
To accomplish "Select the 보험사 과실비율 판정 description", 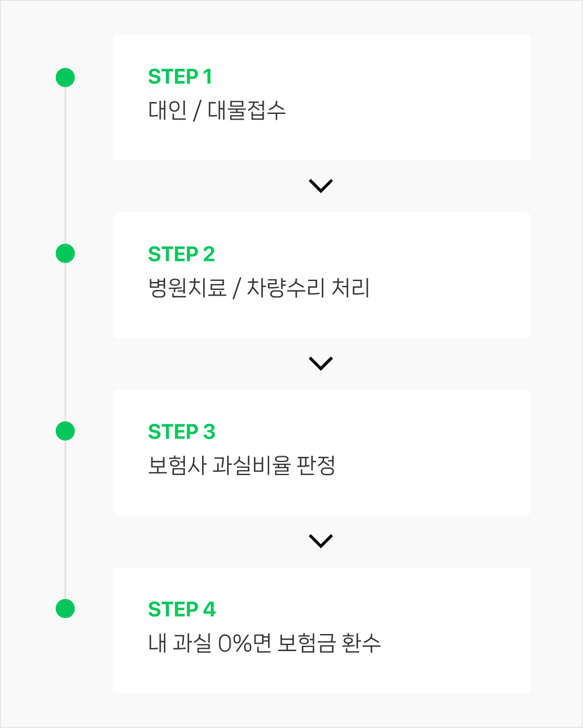I will [241, 465].
